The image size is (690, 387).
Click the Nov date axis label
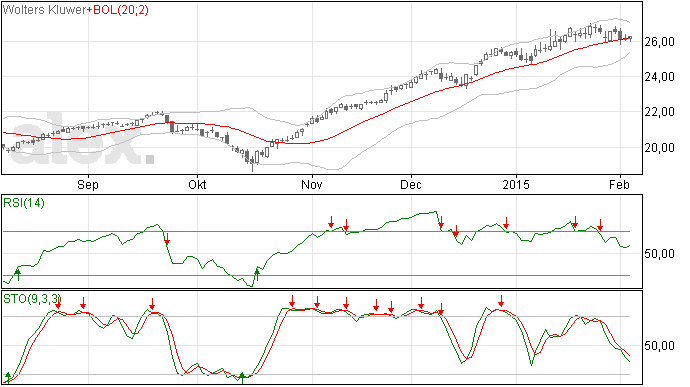(x=312, y=184)
